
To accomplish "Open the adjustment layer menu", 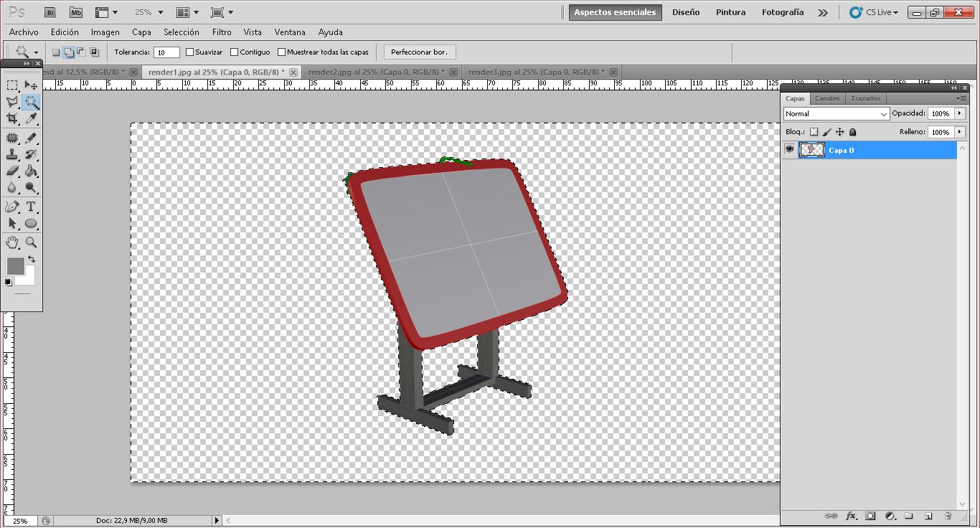I will coord(890,516).
